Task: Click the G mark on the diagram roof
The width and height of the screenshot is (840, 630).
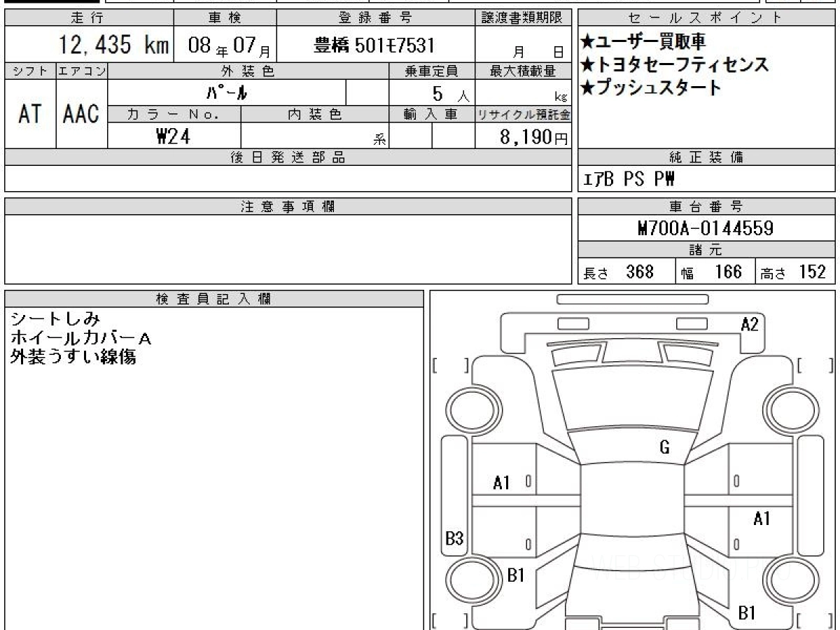Action: pos(664,449)
